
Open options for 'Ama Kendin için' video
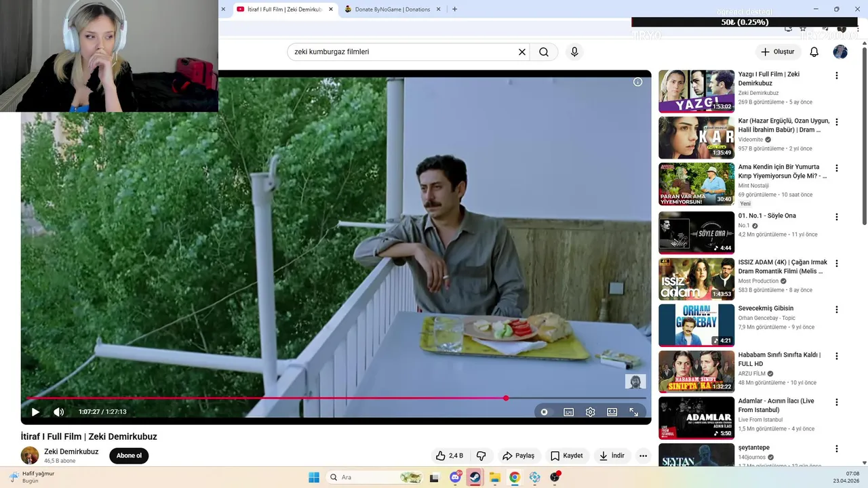point(836,168)
